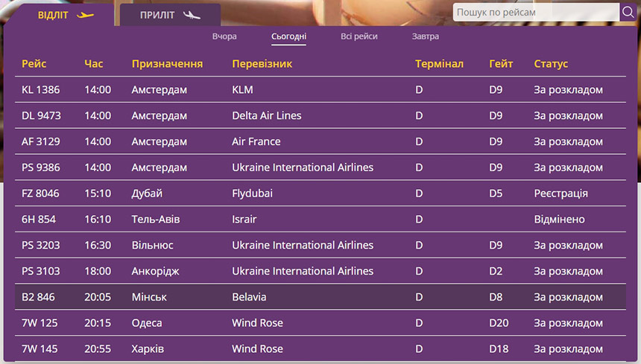
Task: Click the landing plane icon beside ПРИЛІТ
Action: pyautogui.click(x=192, y=16)
